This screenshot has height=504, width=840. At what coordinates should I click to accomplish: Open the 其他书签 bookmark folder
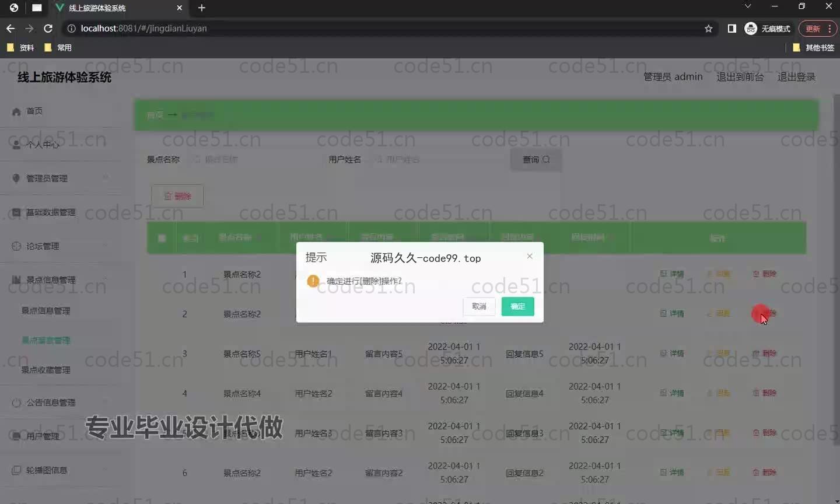coord(813,48)
